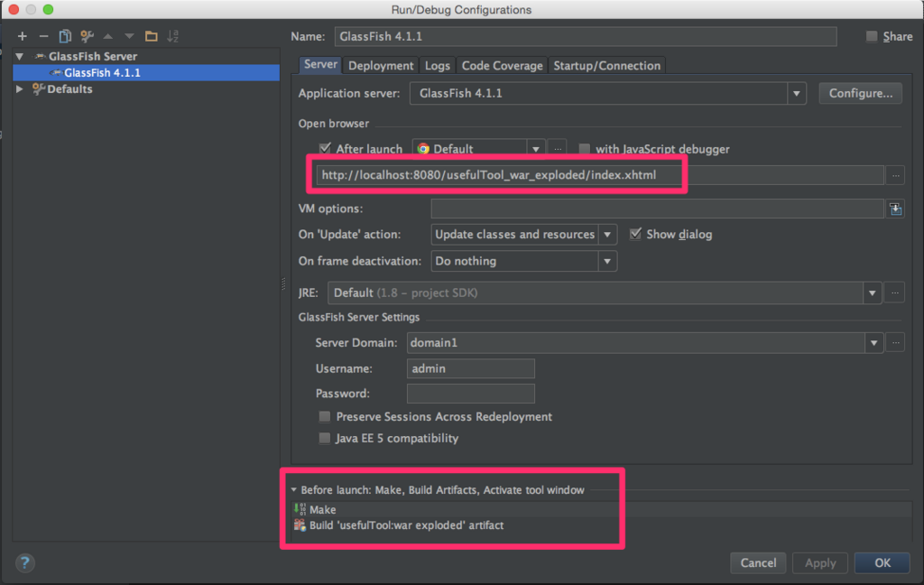Toggle the Share checkbox
The height and width of the screenshot is (585, 924).
[x=872, y=36]
